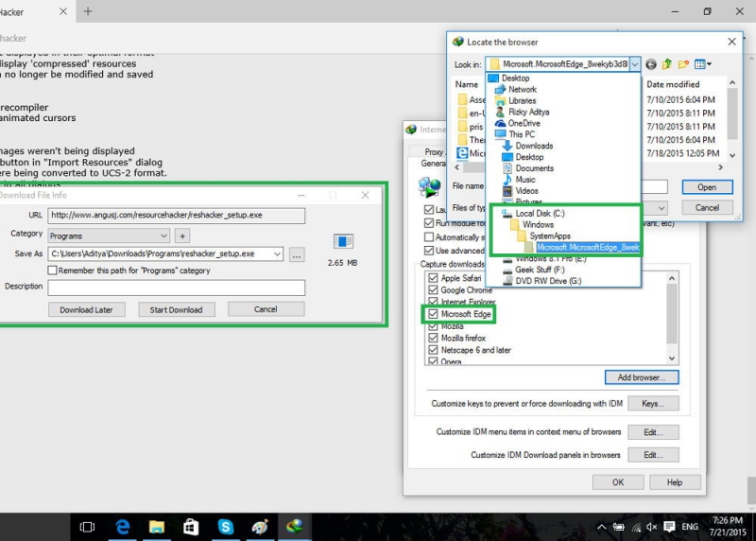Add a new category with plus button
This screenshot has height=541, width=756.
[x=182, y=236]
